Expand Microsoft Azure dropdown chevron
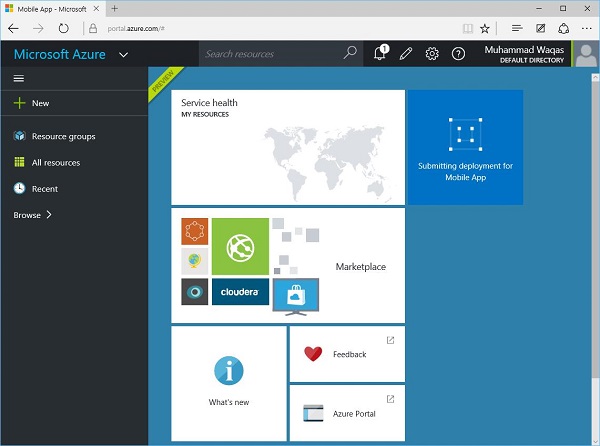The image size is (600, 446). click(123, 55)
